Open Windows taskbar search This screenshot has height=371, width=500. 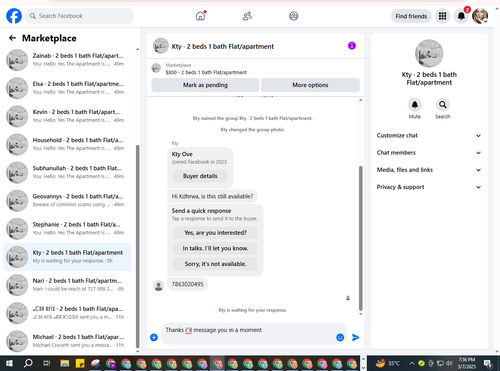(x=28, y=363)
